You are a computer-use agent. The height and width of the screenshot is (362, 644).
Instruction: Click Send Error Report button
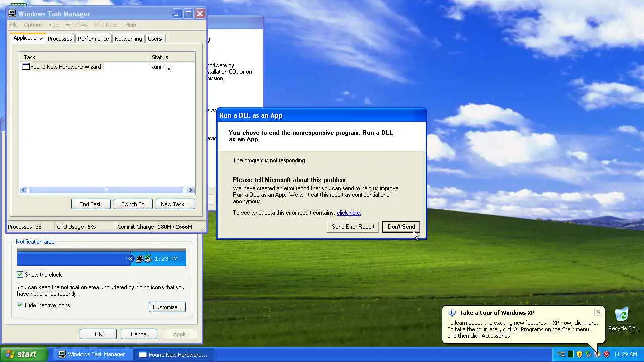coord(353,227)
